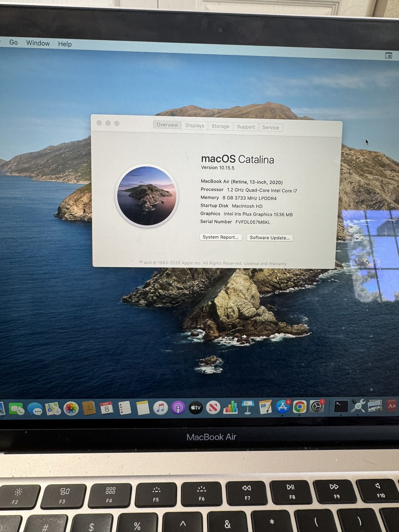The image size is (399, 532).
Task: Launch Google Chrome from the Dock
Action: pos(300,407)
